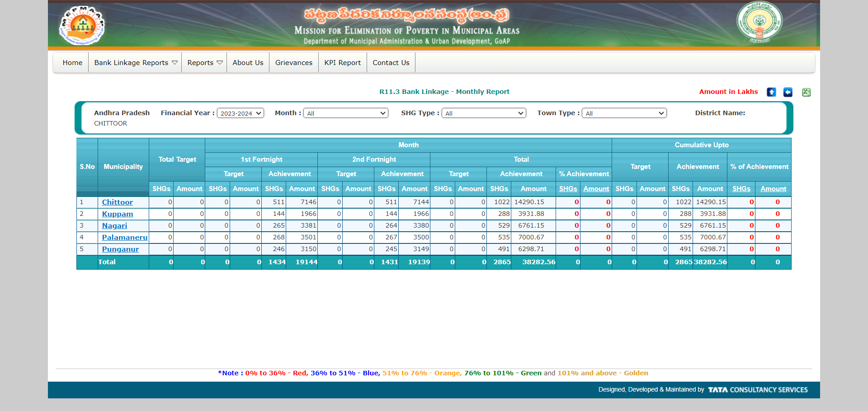This screenshot has width=868, height=411.
Task: Open the Month dropdown
Action: (345, 113)
